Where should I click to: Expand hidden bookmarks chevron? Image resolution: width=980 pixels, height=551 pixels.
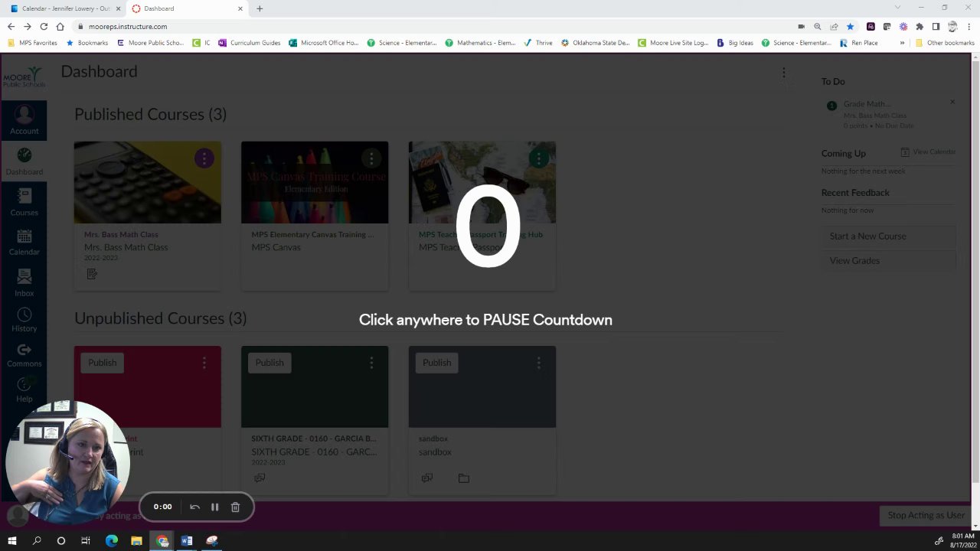(901, 43)
